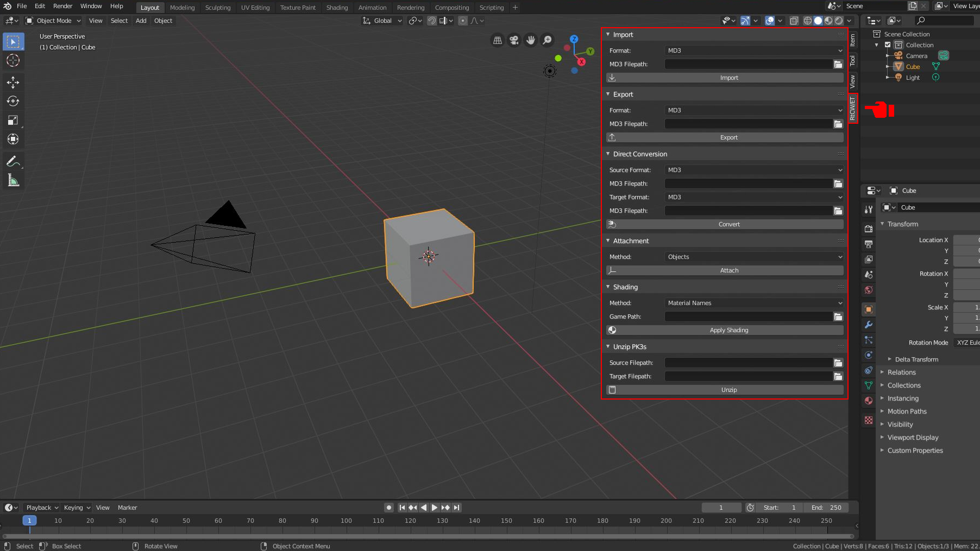Toggle X-ray mode in viewport header

(x=794, y=21)
